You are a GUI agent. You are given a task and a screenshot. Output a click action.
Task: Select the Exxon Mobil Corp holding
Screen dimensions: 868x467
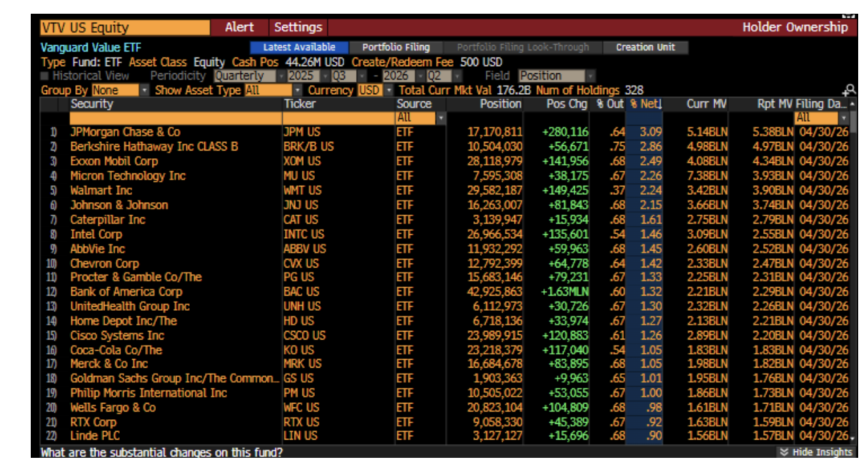114,161
